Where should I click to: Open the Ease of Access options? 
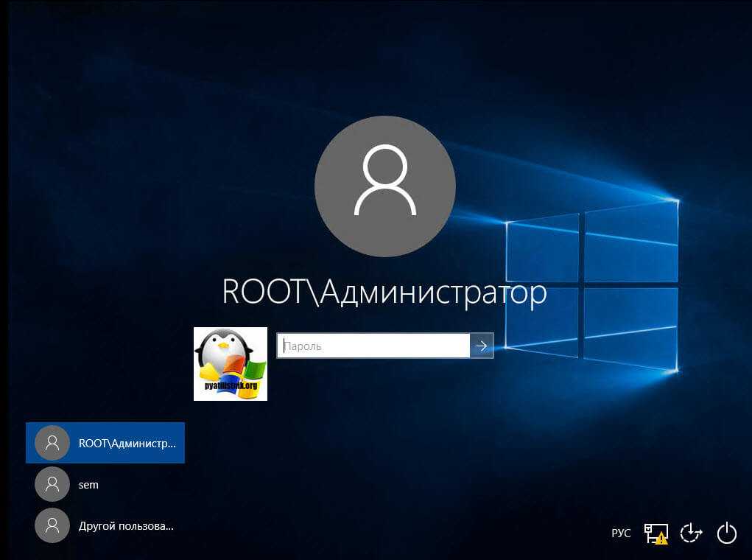[691, 533]
